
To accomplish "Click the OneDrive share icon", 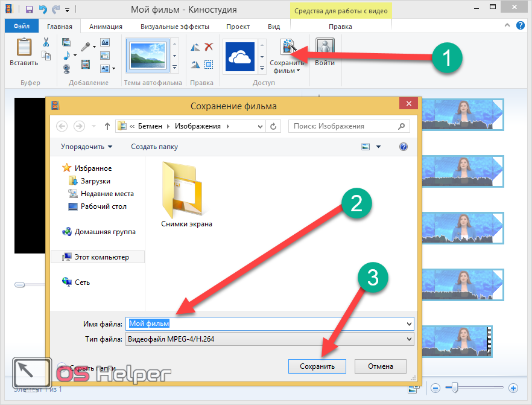I will point(240,57).
